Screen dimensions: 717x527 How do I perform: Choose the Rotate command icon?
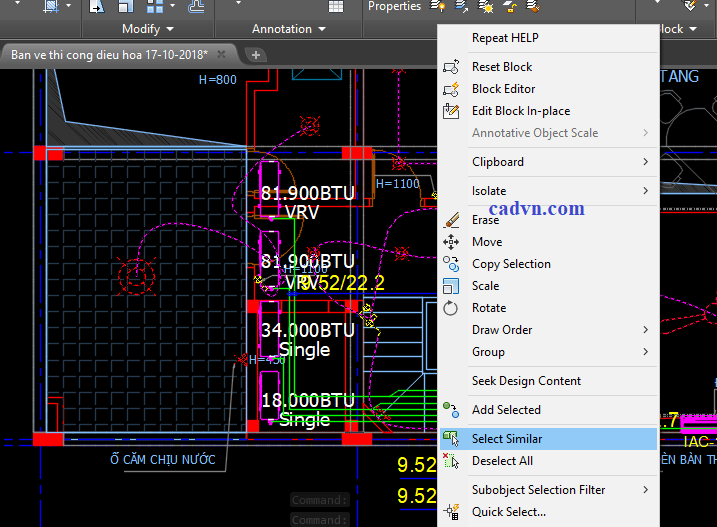[x=450, y=308]
